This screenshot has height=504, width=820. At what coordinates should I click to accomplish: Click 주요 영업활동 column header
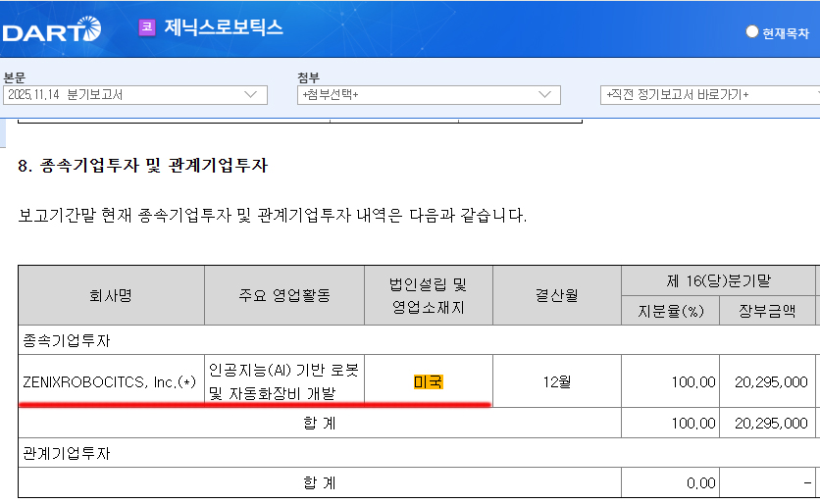[x=284, y=295]
